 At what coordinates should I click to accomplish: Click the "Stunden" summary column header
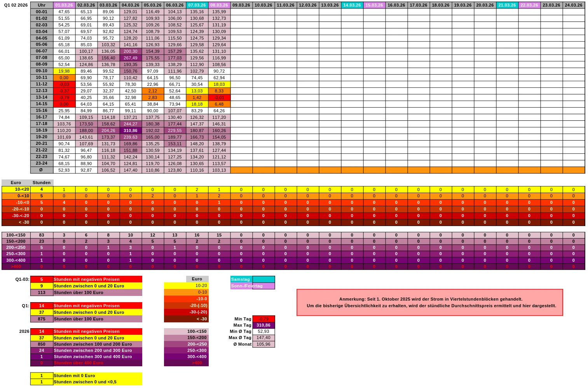point(42,183)
